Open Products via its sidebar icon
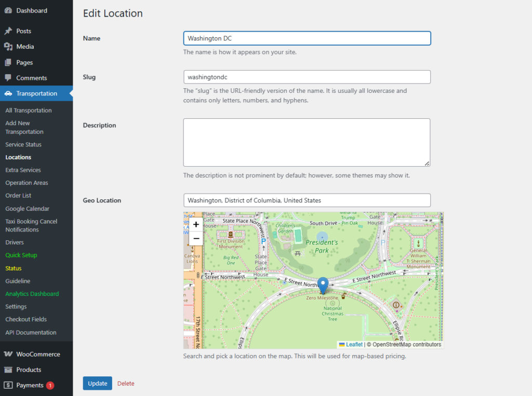The width and height of the screenshot is (532, 396). [x=7, y=370]
